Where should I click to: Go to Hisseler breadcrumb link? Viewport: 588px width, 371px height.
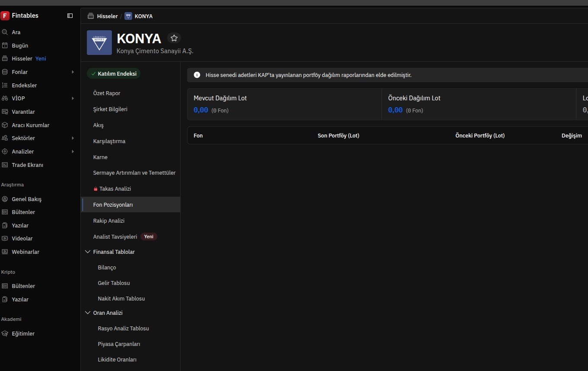tap(107, 16)
